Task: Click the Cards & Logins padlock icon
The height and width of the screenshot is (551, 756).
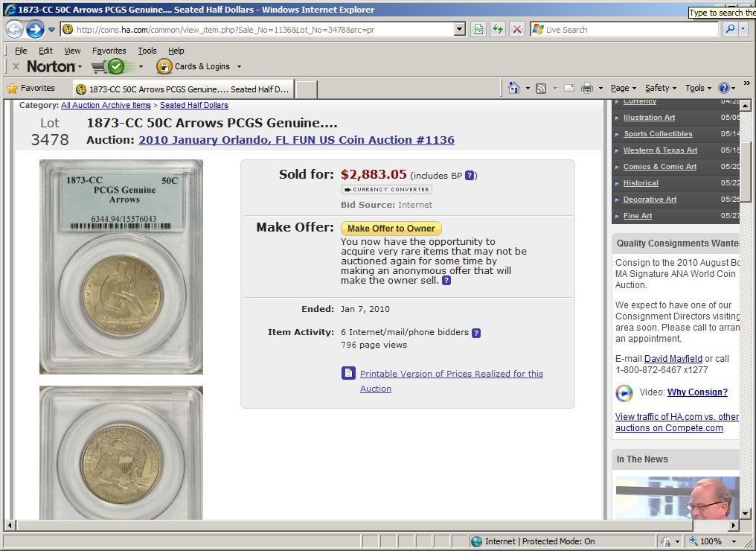Action: pos(164,66)
